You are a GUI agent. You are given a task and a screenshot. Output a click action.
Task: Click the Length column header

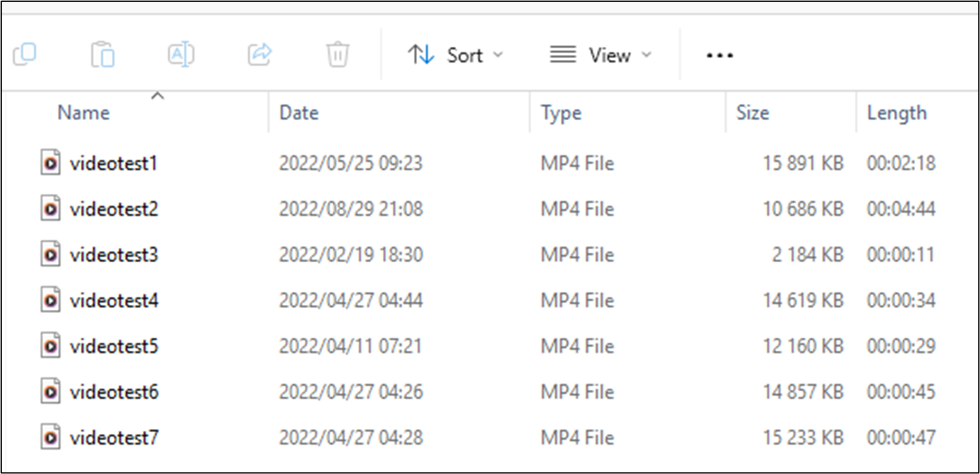tap(897, 113)
